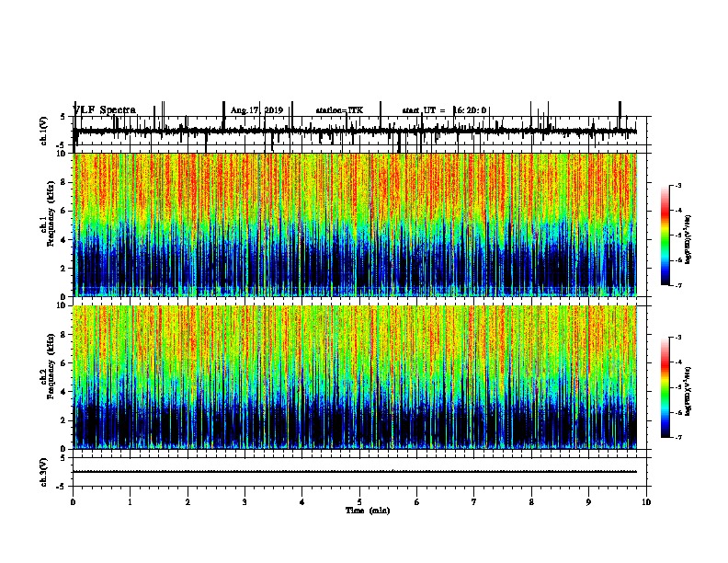Click the "Time (min)" axis title
This screenshot has width=728, height=563.
[x=368, y=511]
